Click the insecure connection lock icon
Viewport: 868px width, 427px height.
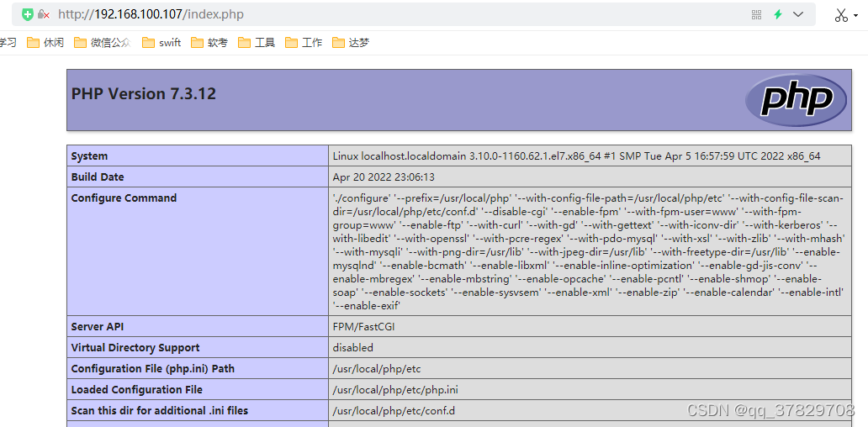[43, 14]
